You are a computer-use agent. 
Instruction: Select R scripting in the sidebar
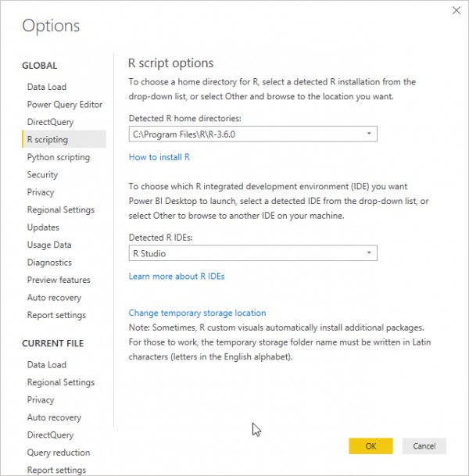click(x=64, y=139)
